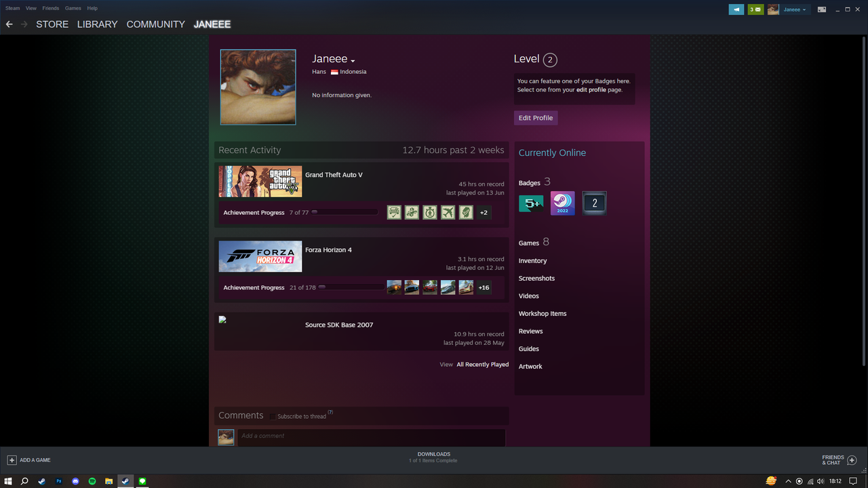This screenshot has width=868, height=488.
Task: View All Recently Played games
Action: coord(483,365)
